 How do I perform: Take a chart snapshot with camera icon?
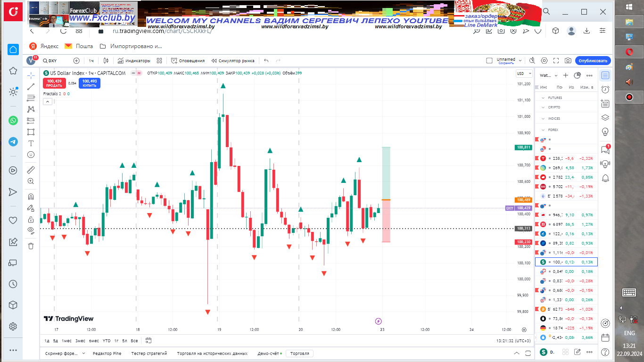click(568, 61)
